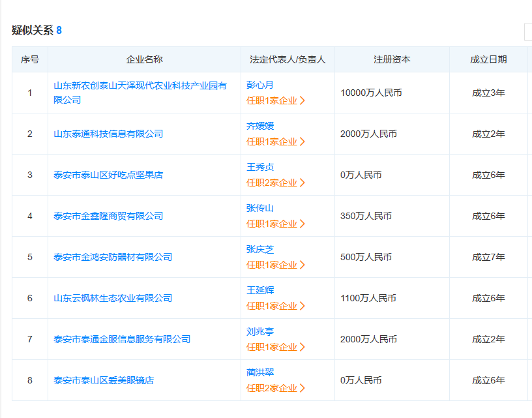The width and height of the screenshot is (532, 418).
Task: Click 泰安市泰通金服信息服务有限公司 link
Action: pos(122,339)
